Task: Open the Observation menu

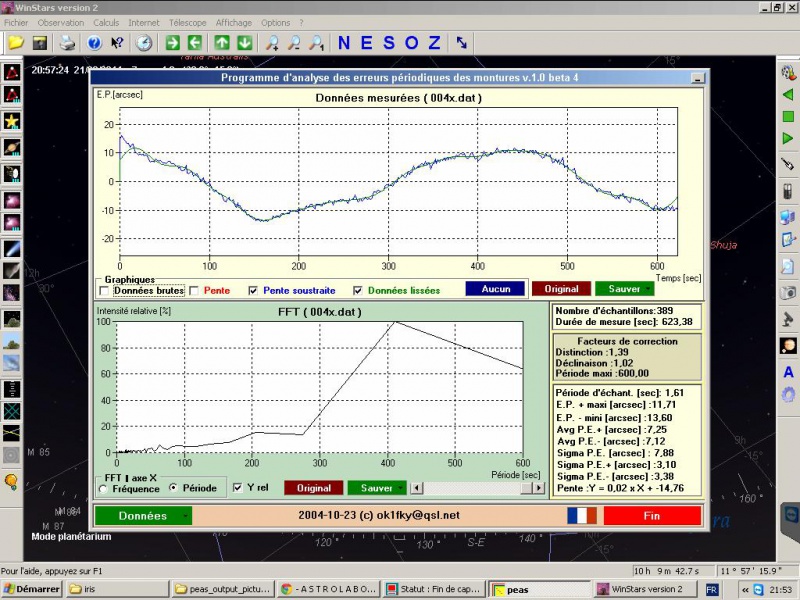Action: point(61,23)
